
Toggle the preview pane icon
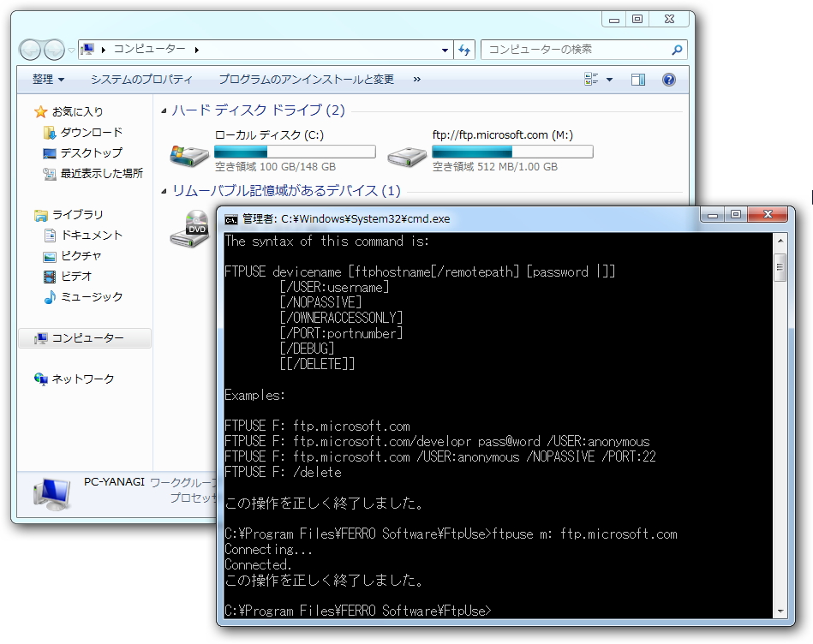click(x=637, y=80)
